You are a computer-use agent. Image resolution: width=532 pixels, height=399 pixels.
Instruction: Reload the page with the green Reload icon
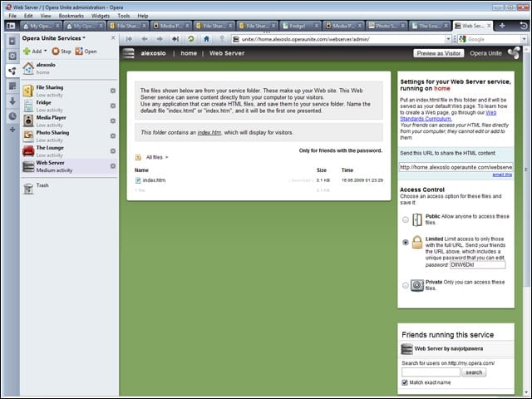(191, 39)
